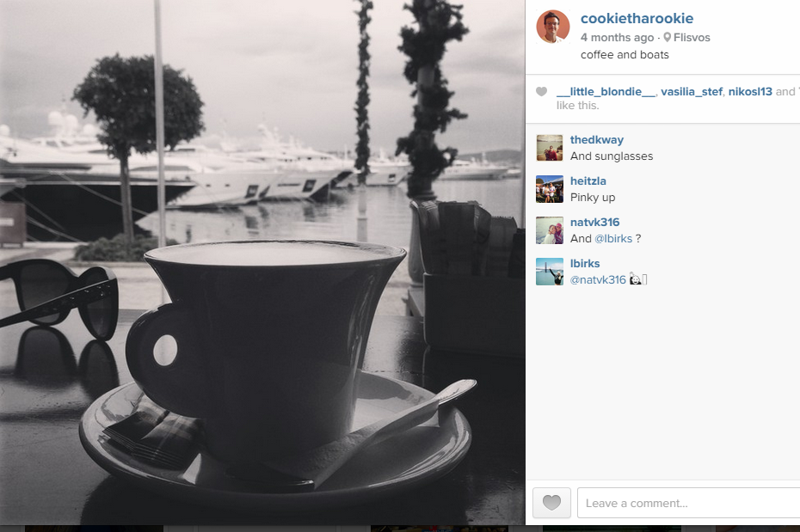Image resolution: width=800 pixels, height=532 pixels.
Task: Click the coffee cup photo
Action: point(262,262)
